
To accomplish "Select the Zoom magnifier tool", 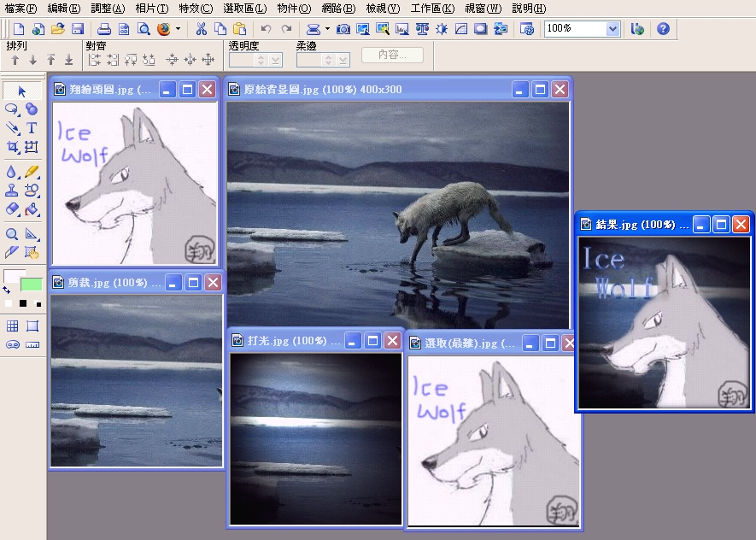I will click(x=13, y=233).
